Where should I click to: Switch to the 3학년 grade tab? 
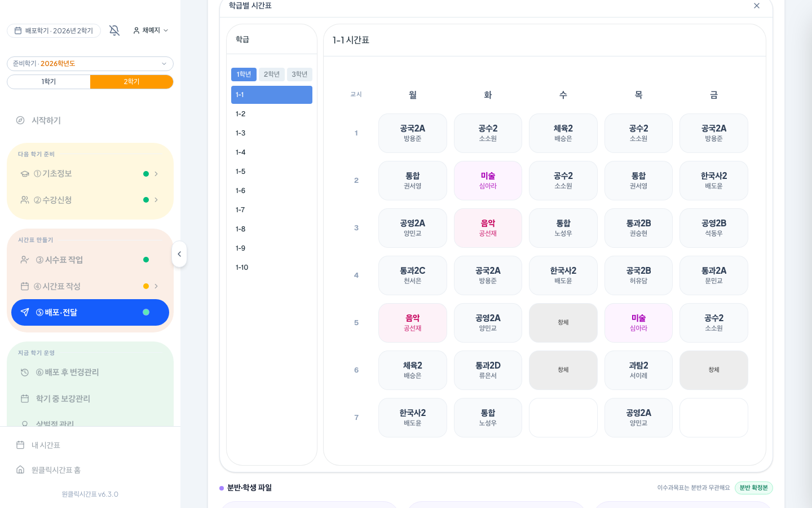[x=299, y=75]
